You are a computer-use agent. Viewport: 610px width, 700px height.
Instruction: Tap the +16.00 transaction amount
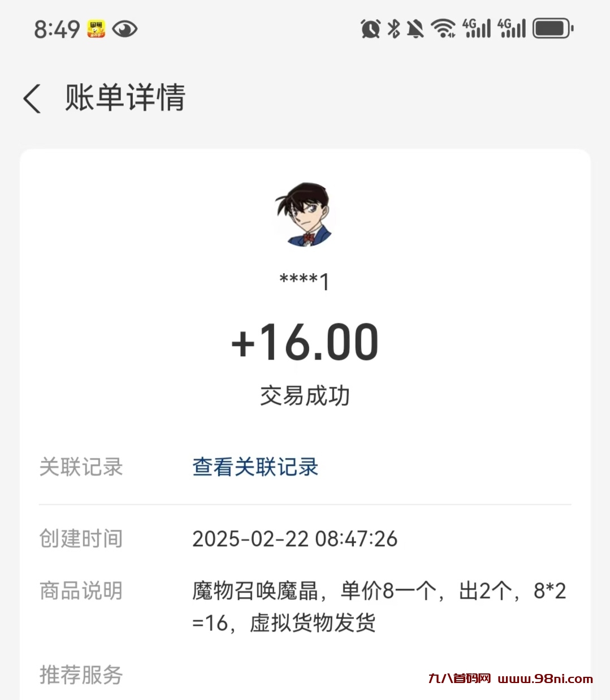[x=305, y=343]
